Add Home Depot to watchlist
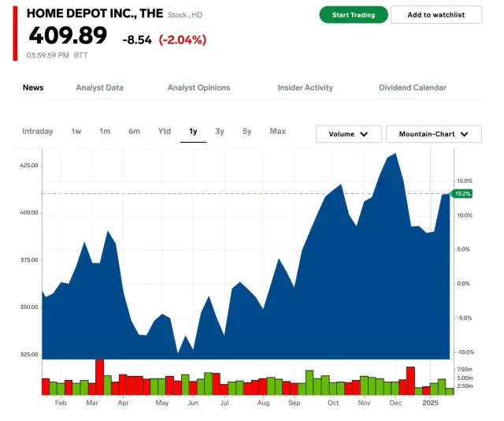The width and height of the screenshot is (504, 421). tap(438, 15)
